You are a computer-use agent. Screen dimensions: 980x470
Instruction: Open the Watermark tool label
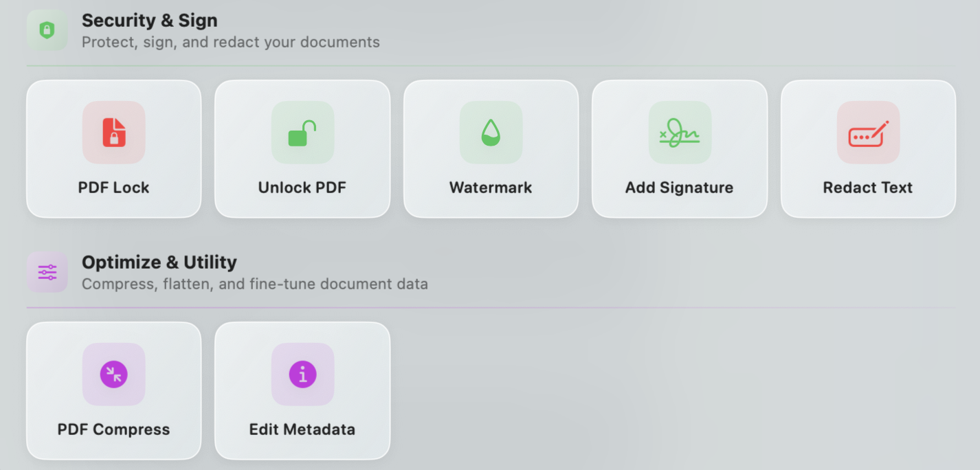click(x=491, y=188)
